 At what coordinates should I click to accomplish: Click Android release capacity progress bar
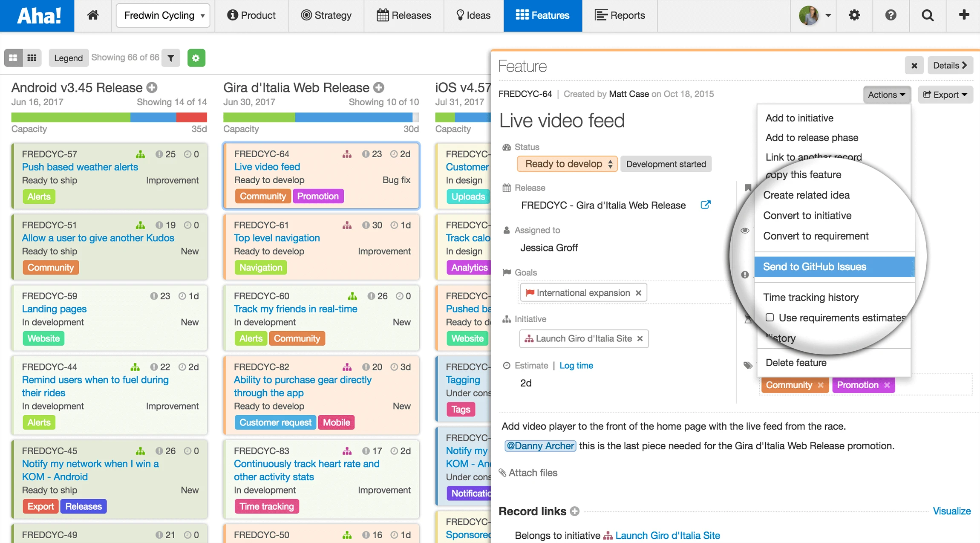[109, 118]
